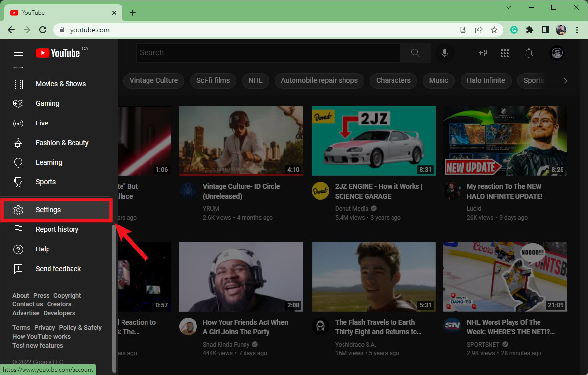588x375 pixels.
Task: Bookmark this page with star icon
Action: [494, 30]
